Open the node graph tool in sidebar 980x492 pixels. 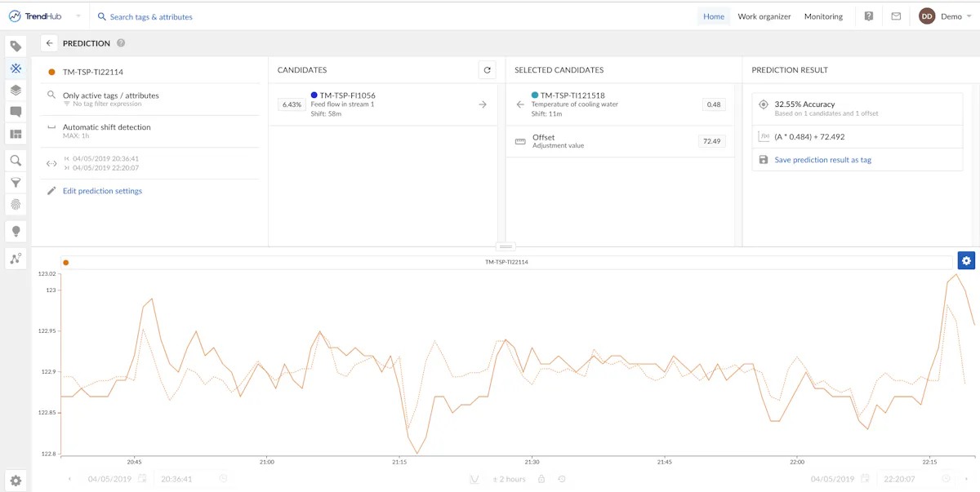click(16, 259)
